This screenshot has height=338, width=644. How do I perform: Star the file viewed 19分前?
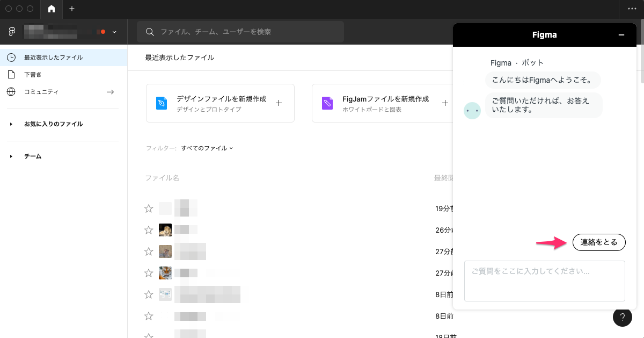pyautogui.click(x=149, y=208)
